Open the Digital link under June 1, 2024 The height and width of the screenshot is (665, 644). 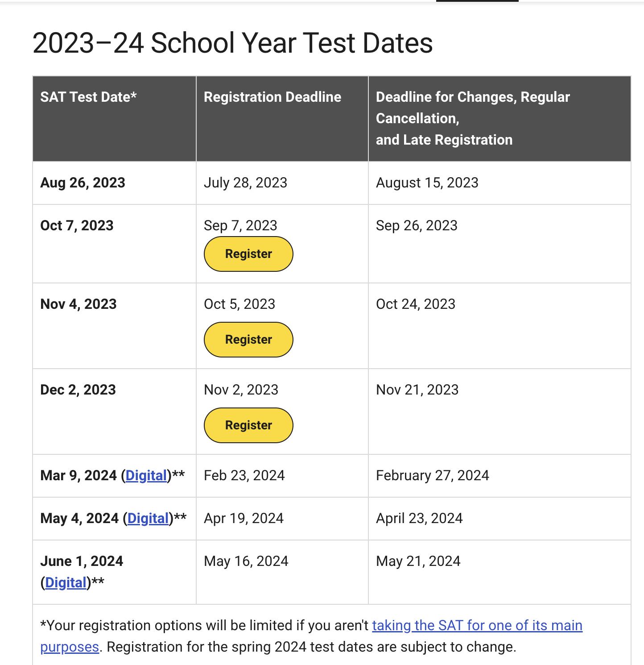tap(66, 583)
